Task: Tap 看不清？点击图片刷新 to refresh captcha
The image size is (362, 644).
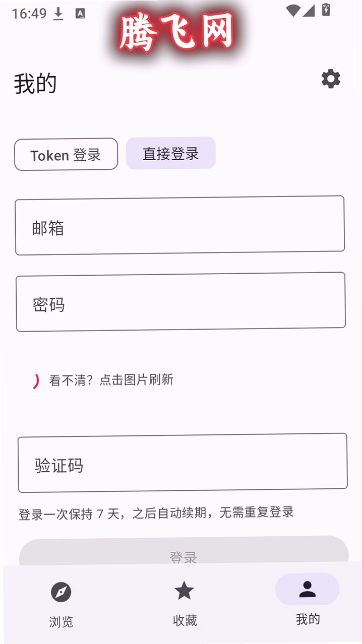Action: coord(111,379)
